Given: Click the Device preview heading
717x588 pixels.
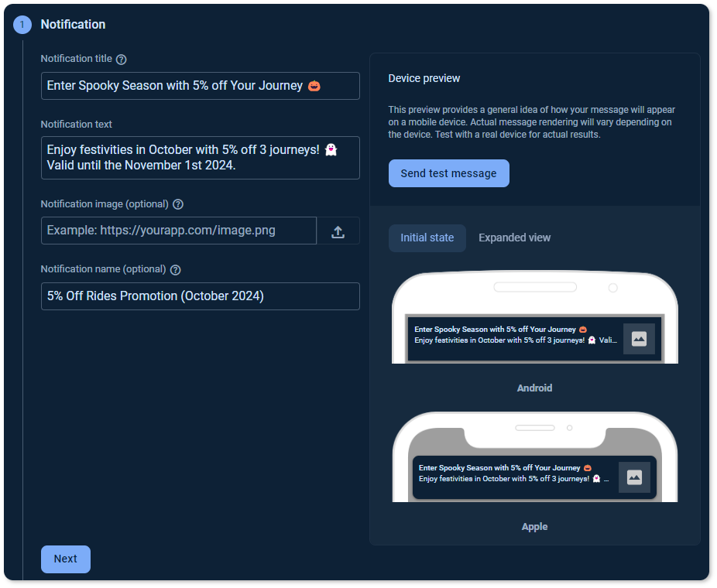Looking at the screenshot, I should point(424,79).
